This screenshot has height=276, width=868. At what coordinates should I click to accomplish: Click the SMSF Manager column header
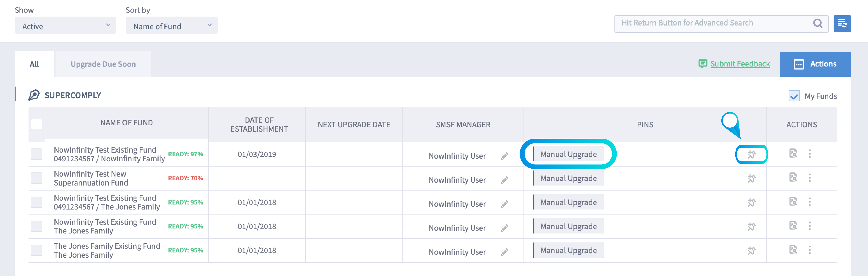click(463, 124)
